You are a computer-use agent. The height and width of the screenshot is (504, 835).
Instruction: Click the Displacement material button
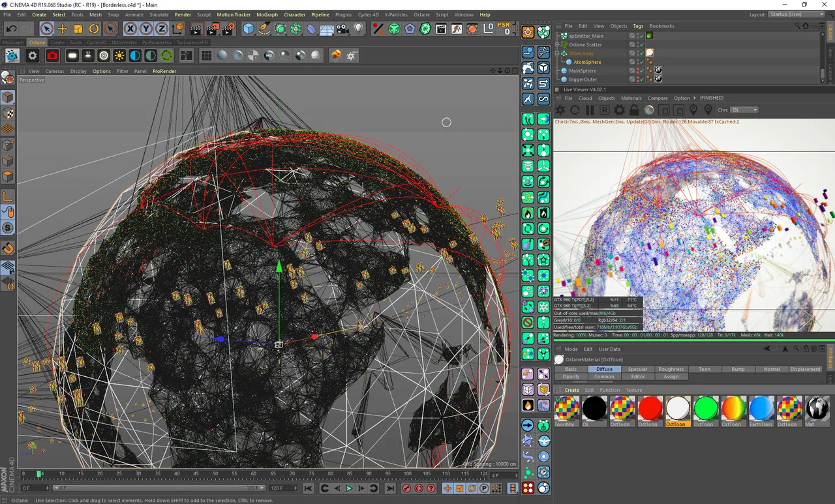(806, 369)
